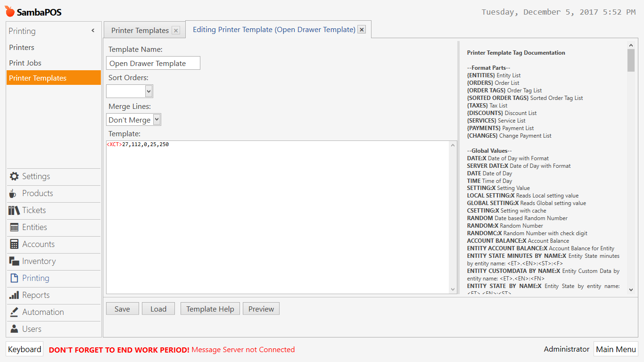The height and width of the screenshot is (362, 644).
Task: Select Printers in the sidebar
Action: 22,47
